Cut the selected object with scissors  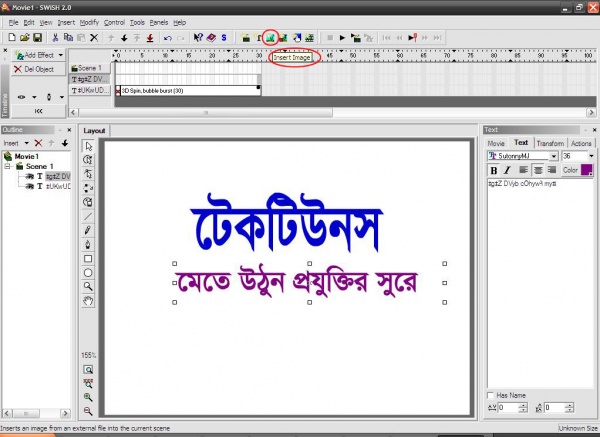[55, 38]
